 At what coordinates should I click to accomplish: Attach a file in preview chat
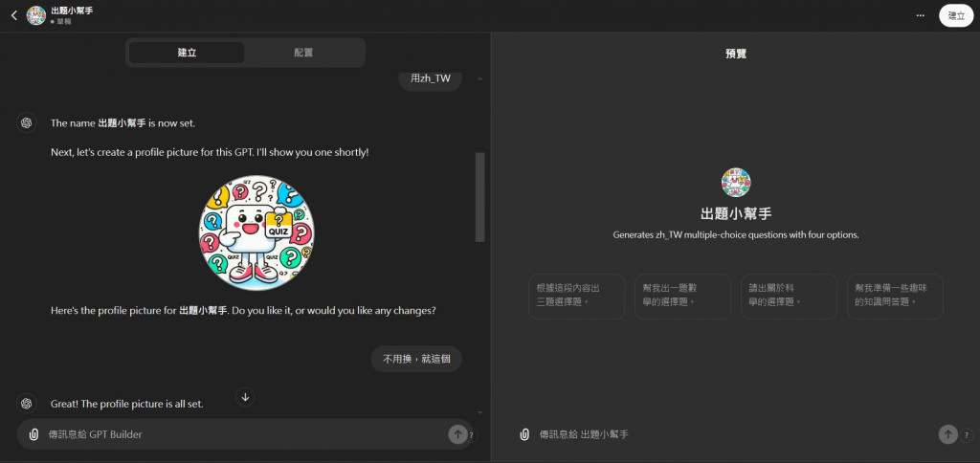click(525, 434)
